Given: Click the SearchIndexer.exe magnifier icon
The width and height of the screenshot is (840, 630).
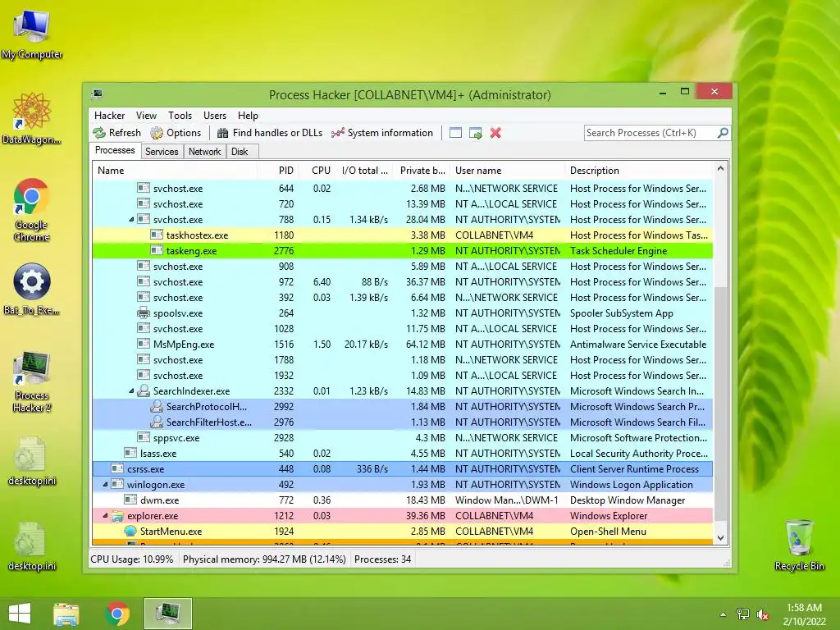Looking at the screenshot, I should pyautogui.click(x=143, y=390).
